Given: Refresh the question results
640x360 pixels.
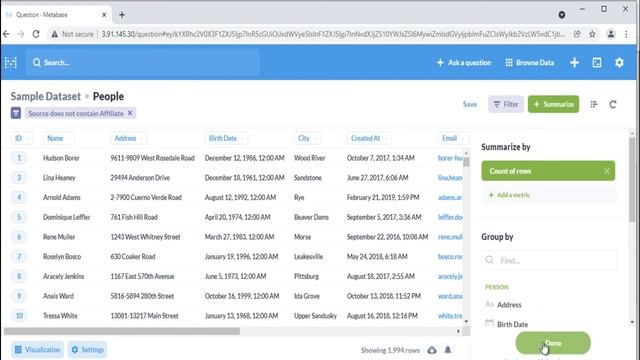Looking at the screenshot, I should click(x=613, y=104).
